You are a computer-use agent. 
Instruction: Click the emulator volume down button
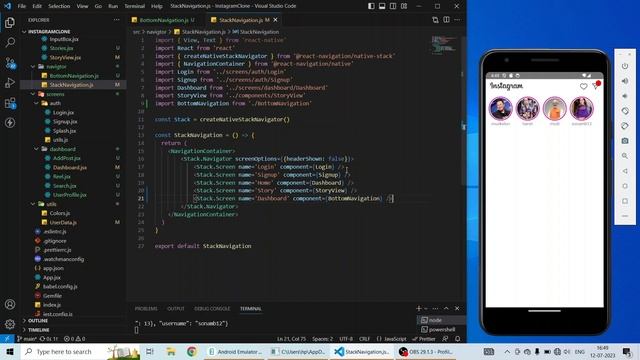[625, 96]
